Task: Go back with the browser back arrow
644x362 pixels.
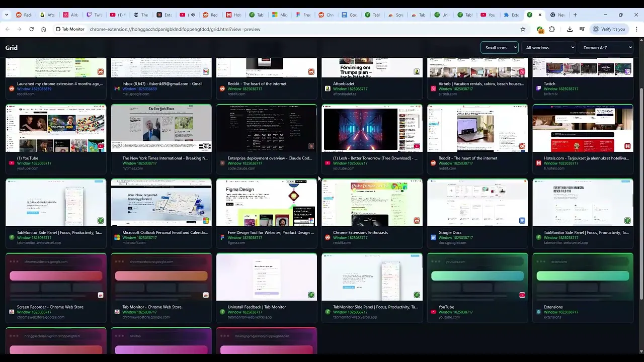Action: pos(7,29)
